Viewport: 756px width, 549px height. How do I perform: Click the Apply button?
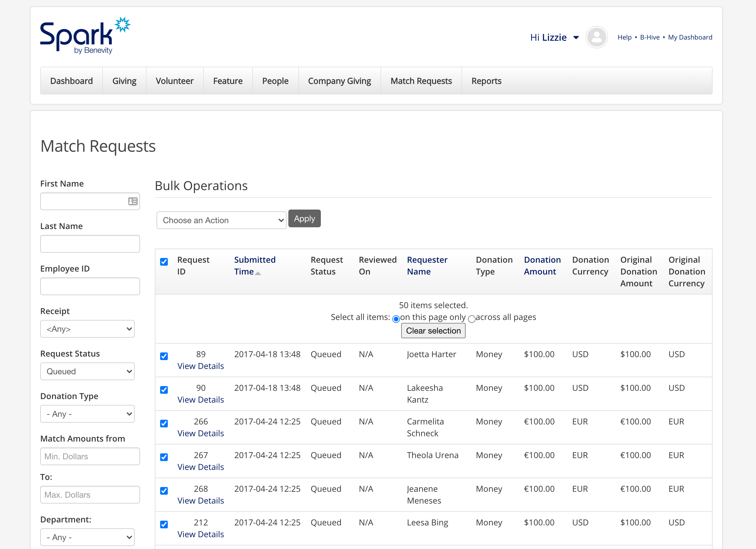coord(304,218)
